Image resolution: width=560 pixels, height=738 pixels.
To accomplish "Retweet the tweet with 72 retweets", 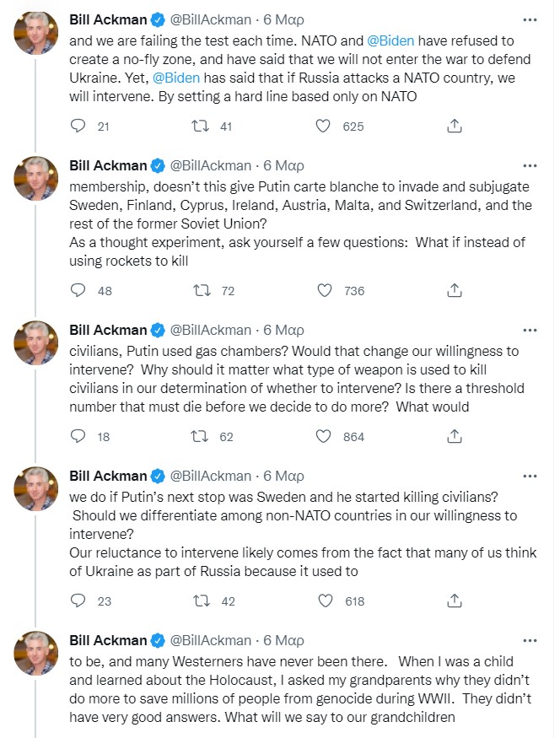I will click(201, 290).
